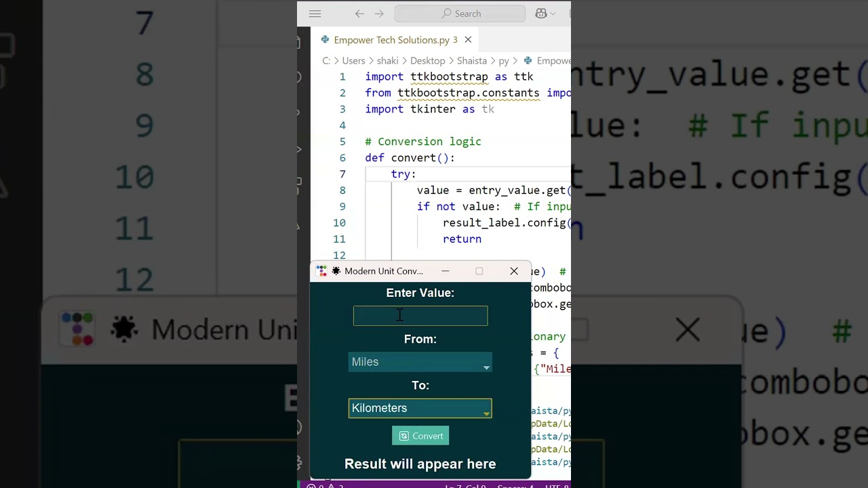The width and height of the screenshot is (868, 488).
Task: Click the 'try:' statement on line 7
Action: pyautogui.click(x=403, y=174)
